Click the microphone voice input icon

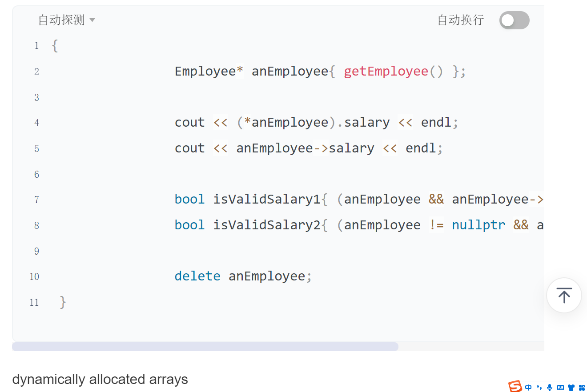click(x=550, y=387)
